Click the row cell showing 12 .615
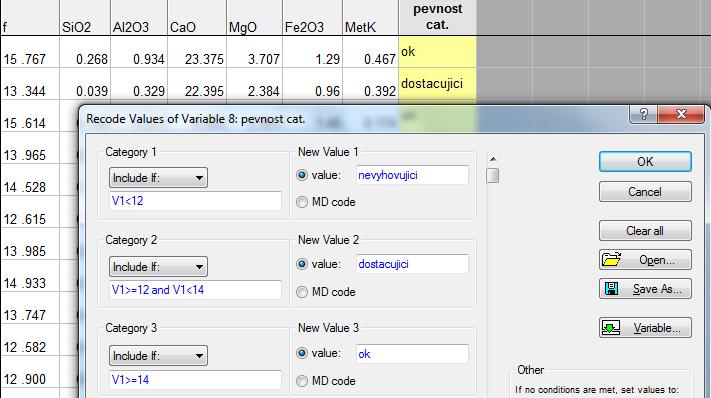 [29, 212]
